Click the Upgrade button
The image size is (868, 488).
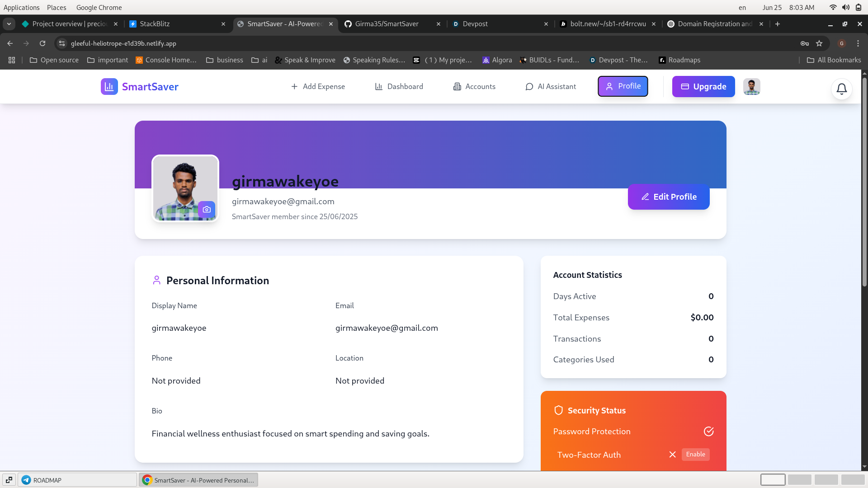pyautogui.click(x=703, y=86)
